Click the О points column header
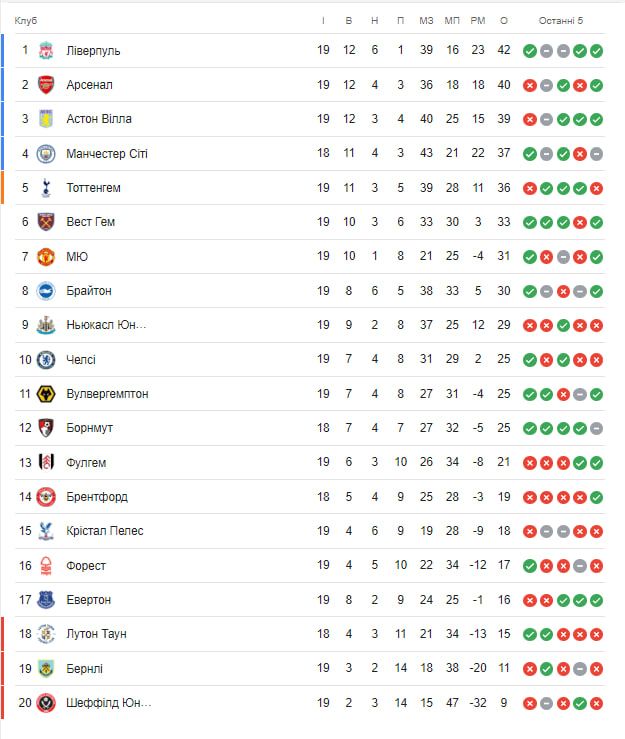Screen dimensions: 625x739 (x=503, y=21)
